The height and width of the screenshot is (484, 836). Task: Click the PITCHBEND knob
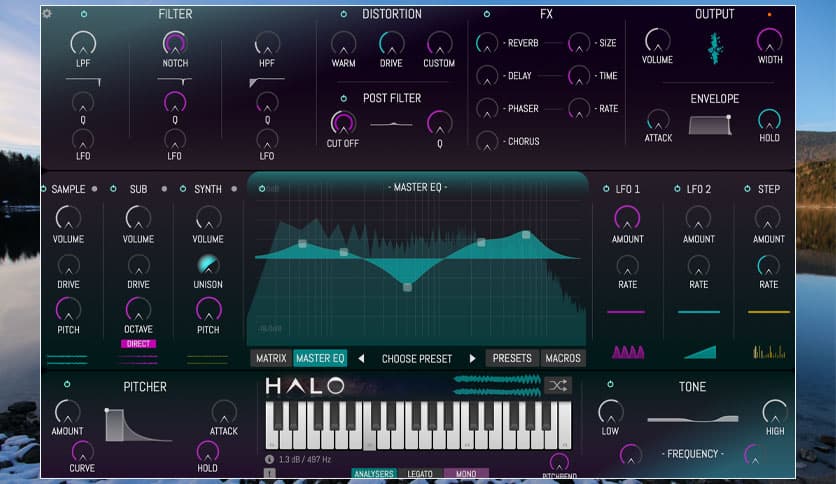(559, 462)
